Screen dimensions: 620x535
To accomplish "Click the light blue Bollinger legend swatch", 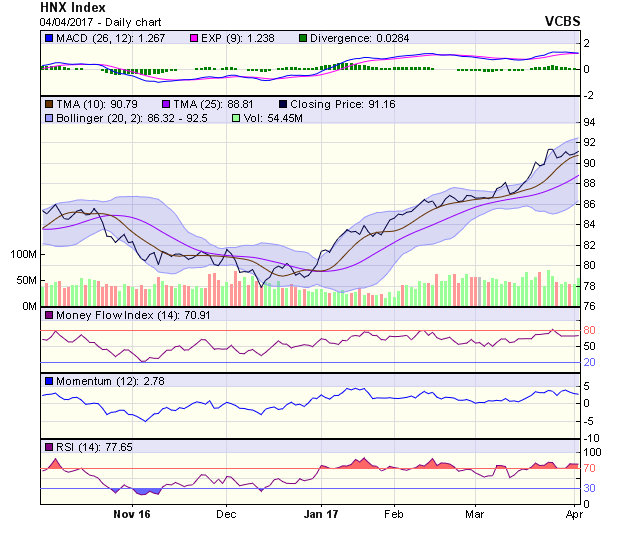I will tap(49, 118).
